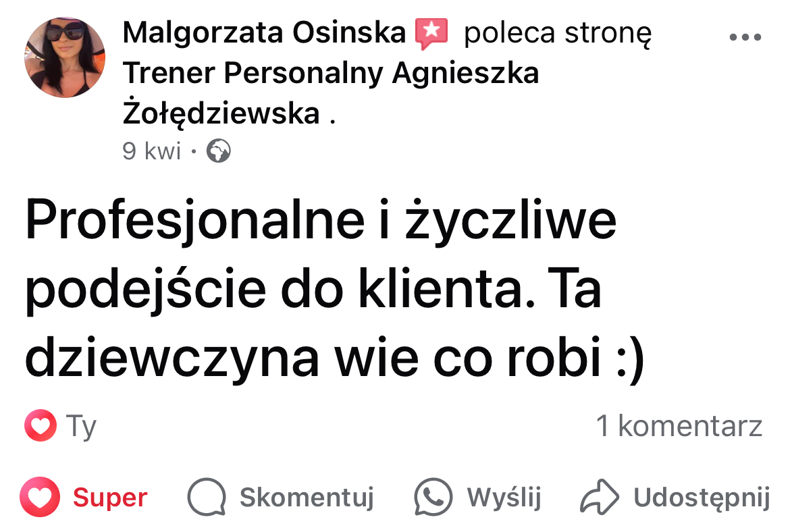
Task: Click the small heart reaction icon beside "Ty"
Action: coord(41,426)
